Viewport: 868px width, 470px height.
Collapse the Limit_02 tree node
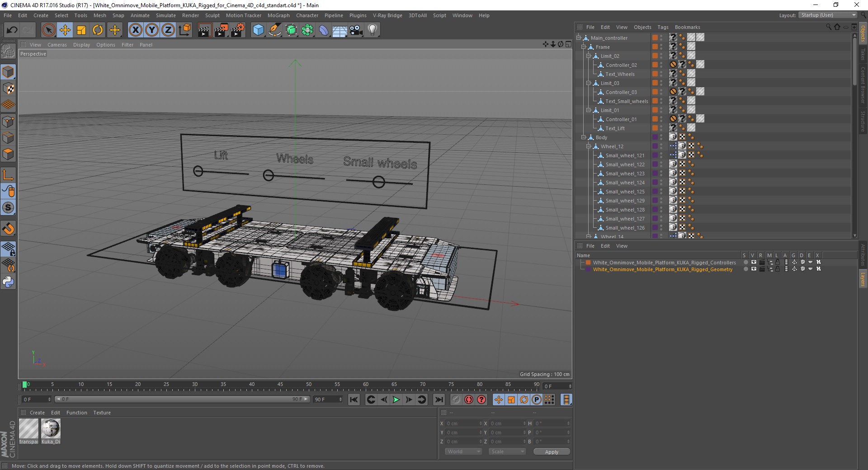click(x=588, y=56)
